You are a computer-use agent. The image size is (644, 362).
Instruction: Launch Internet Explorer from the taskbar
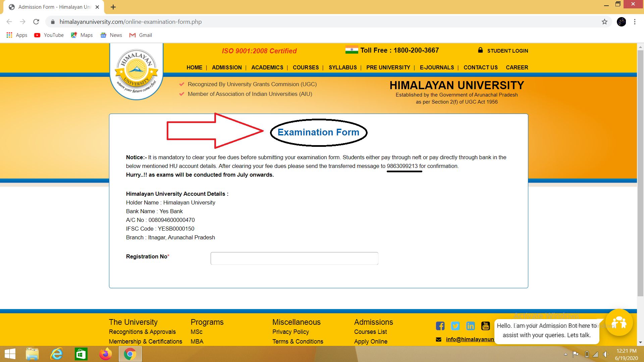(57, 354)
